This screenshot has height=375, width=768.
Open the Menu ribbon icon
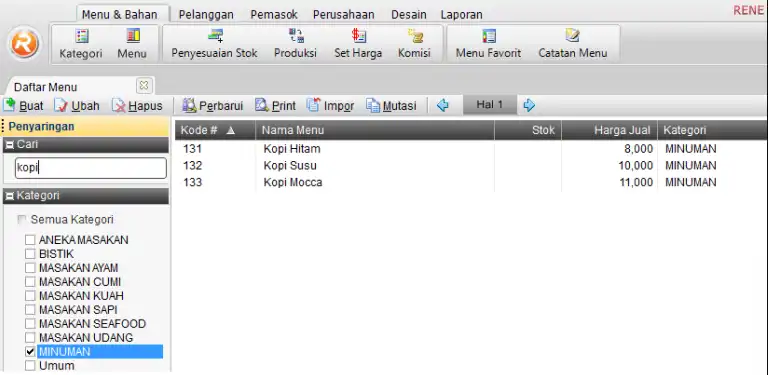(132, 44)
